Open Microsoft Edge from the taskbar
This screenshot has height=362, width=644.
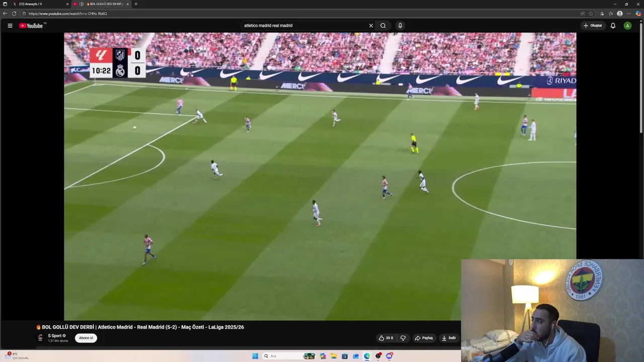367,356
